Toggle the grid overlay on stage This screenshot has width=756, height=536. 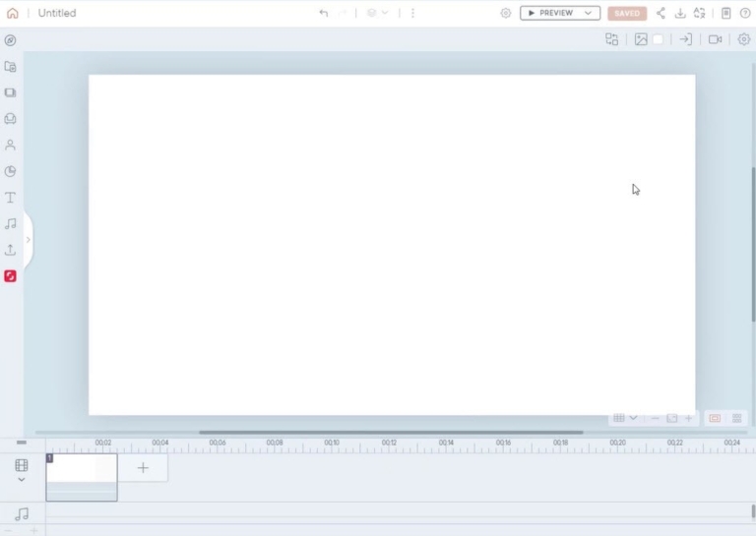pyautogui.click(x=619, y=418)
